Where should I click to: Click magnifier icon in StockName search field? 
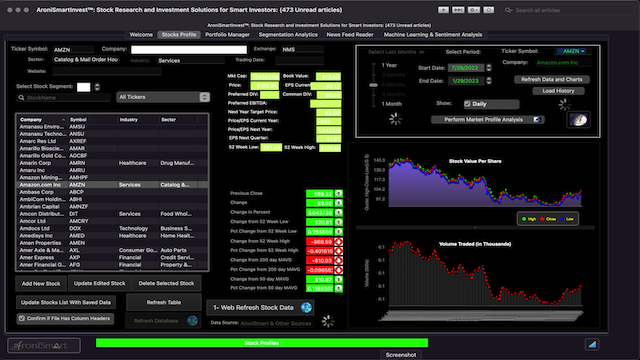coord(21,98)
